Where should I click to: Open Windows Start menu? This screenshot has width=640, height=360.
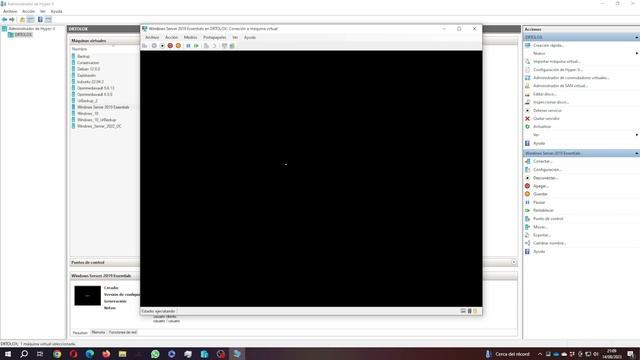[8, 354]
